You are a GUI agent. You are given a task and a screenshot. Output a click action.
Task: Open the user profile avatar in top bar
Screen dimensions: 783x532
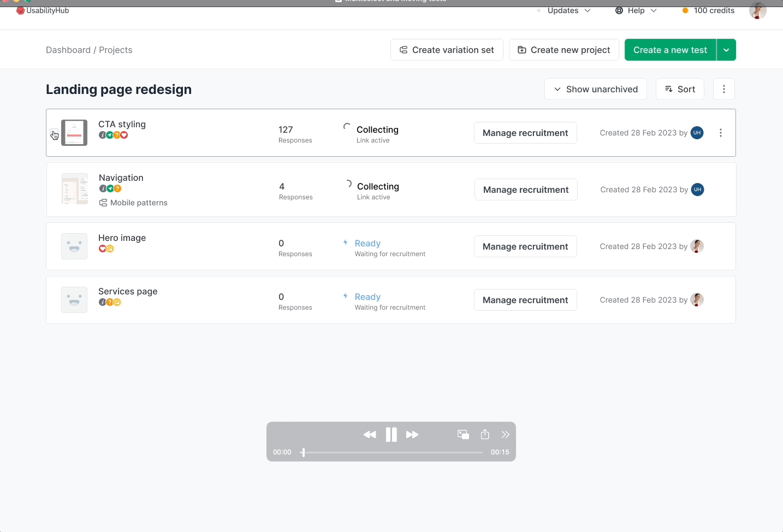pos(757,10)
